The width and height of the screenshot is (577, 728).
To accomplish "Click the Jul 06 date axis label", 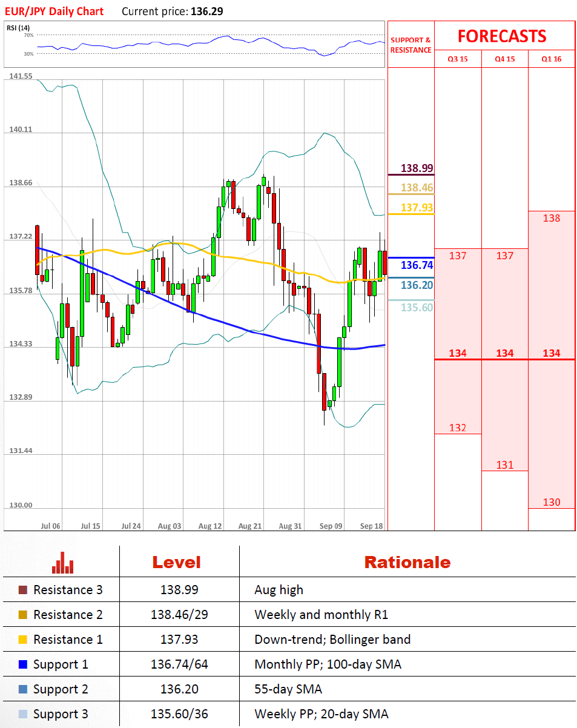I will click(x=50, y=526).
